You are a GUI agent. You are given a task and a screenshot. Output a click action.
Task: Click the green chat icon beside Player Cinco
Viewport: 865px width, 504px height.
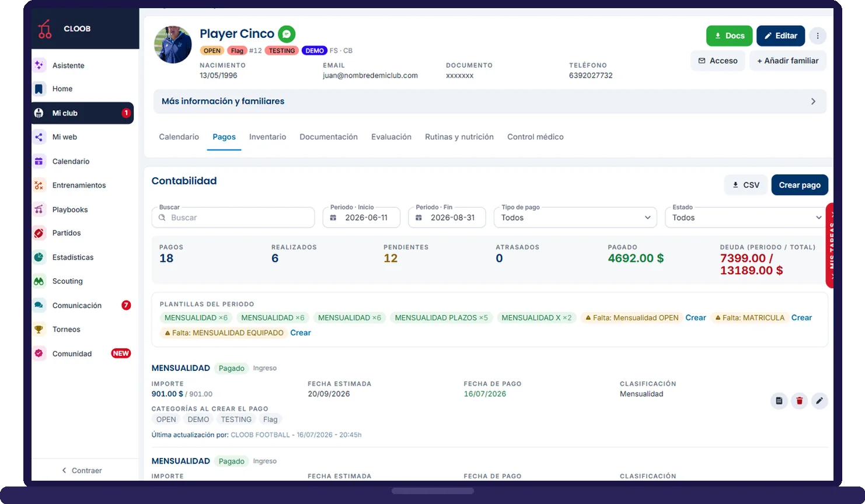point(287,34)
